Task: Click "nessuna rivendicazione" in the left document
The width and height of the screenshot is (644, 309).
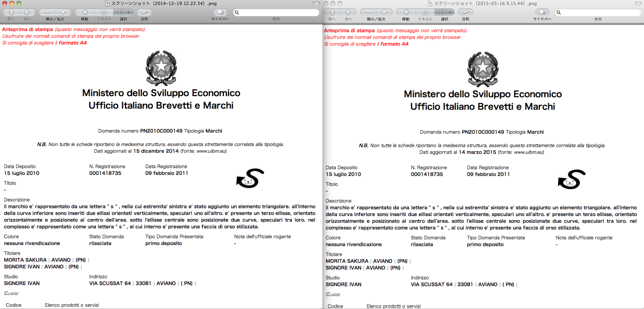Action: point(32,243)
